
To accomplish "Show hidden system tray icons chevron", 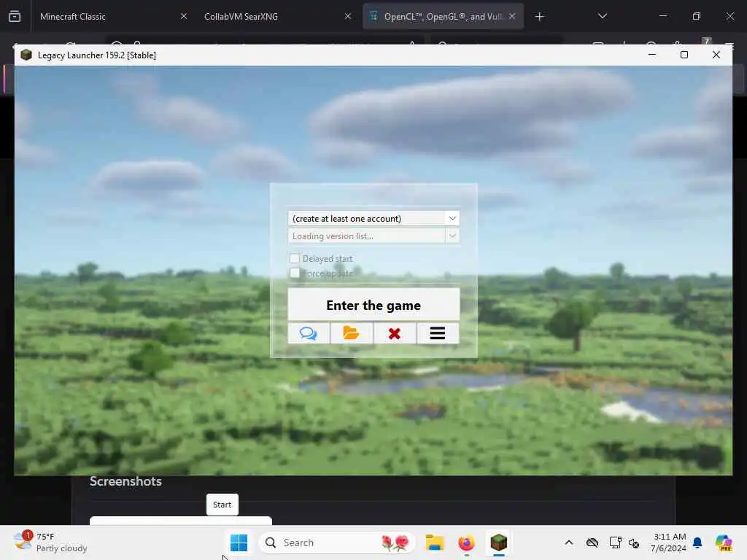I will tap(569, 542).
